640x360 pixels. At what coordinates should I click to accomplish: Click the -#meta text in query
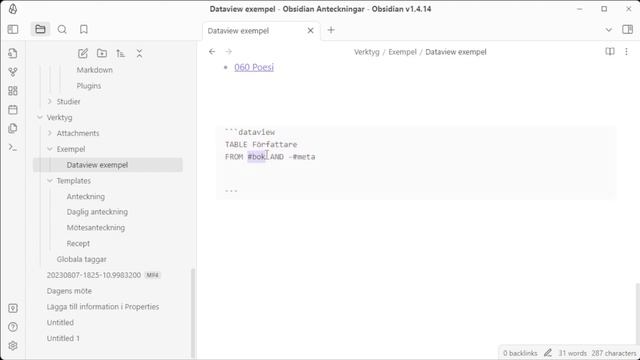coord(302,157)
